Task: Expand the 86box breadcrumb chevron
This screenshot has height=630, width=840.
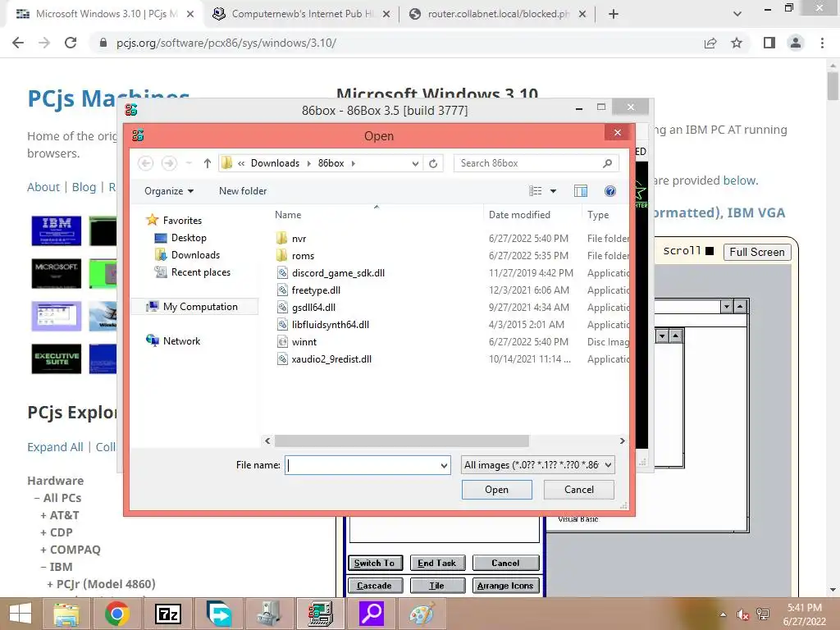Action: (353, 163)
